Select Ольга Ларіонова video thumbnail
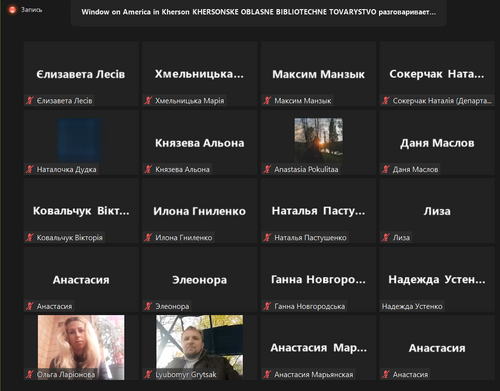Screen dimensions: 500x391 (x=81, y=347)
